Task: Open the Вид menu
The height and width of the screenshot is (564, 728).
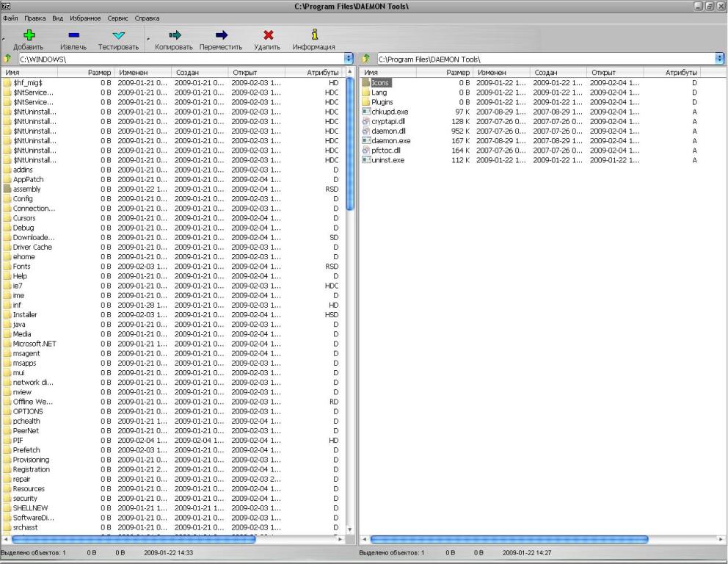Action: click(x=57, y=18)
